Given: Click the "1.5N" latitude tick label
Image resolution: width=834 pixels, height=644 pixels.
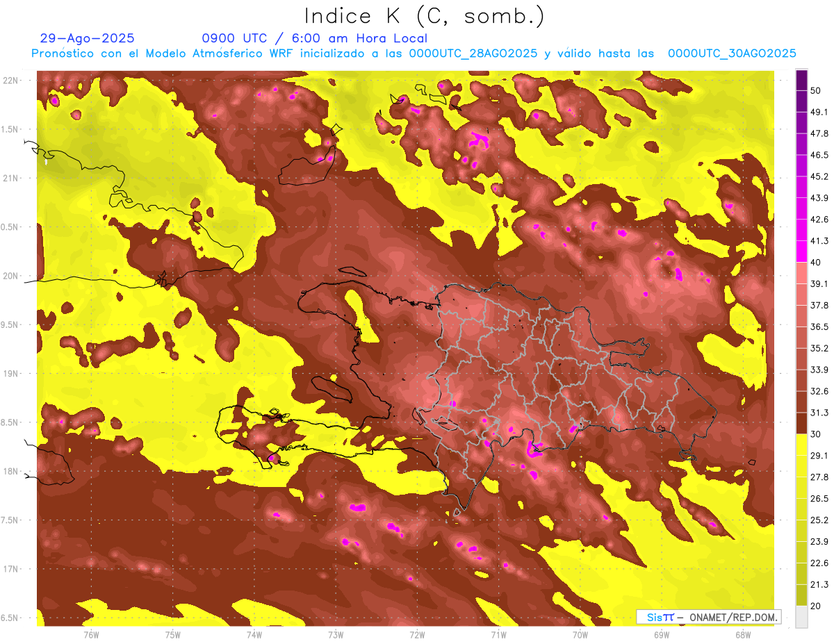Looking at the screenshot, I should click(x=10, y=129).
